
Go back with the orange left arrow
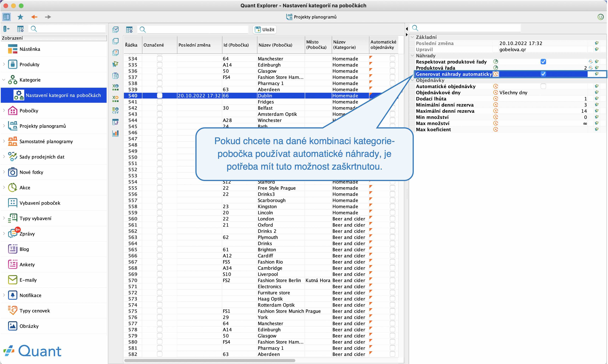(34, 17)
